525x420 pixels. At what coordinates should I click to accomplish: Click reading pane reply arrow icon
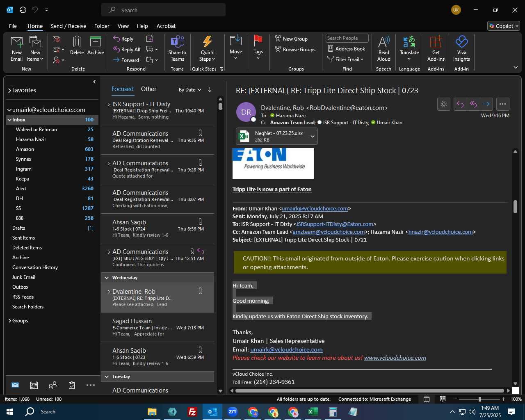(x=460, y=104)
